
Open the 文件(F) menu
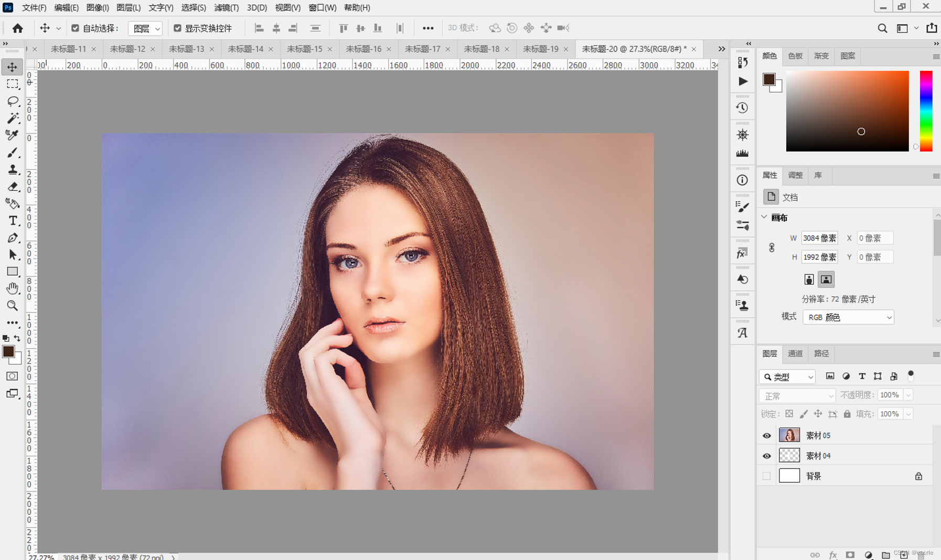(x=34, y=7)
